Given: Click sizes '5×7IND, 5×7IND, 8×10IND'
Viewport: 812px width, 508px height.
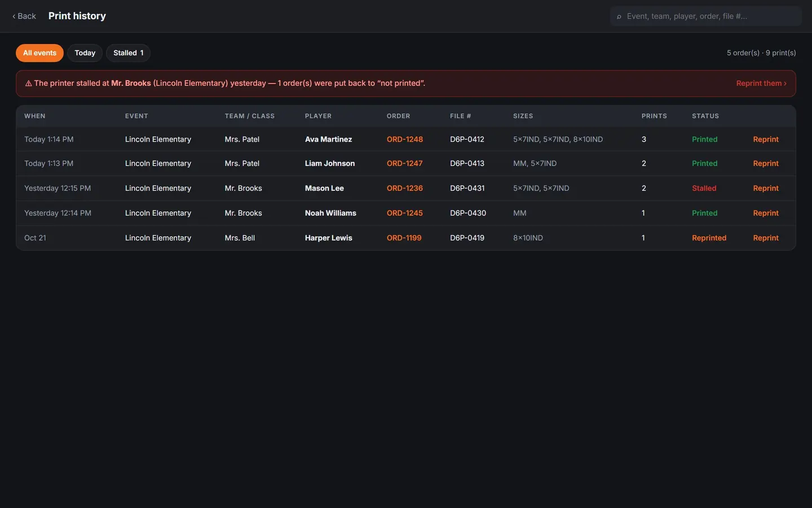Looking at the screenshot, I should [558, 139].
